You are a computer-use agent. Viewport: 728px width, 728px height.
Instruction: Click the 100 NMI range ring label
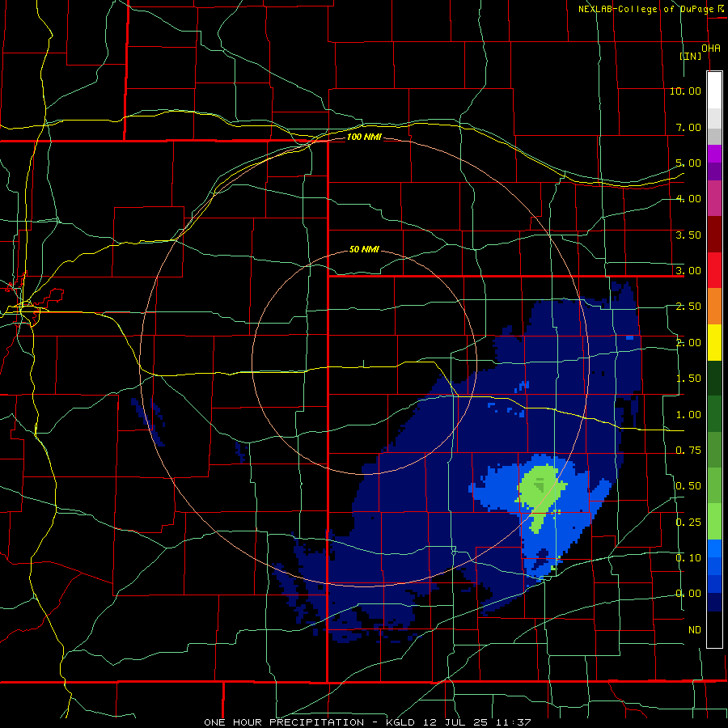364,137
